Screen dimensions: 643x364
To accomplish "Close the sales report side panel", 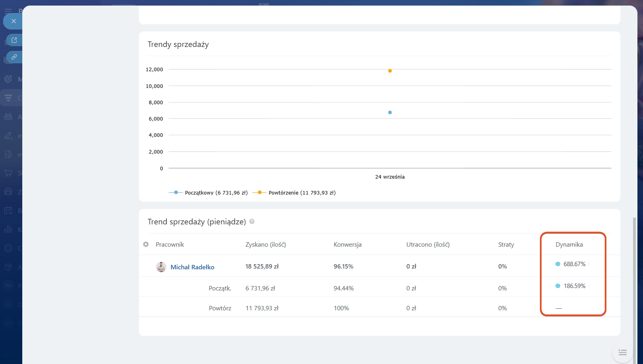I will click(x=14, y=21).
